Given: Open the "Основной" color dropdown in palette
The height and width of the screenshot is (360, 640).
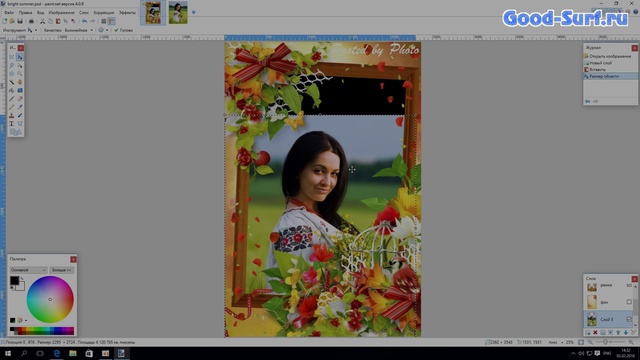Looking at the screenshot, I should 28,270.
